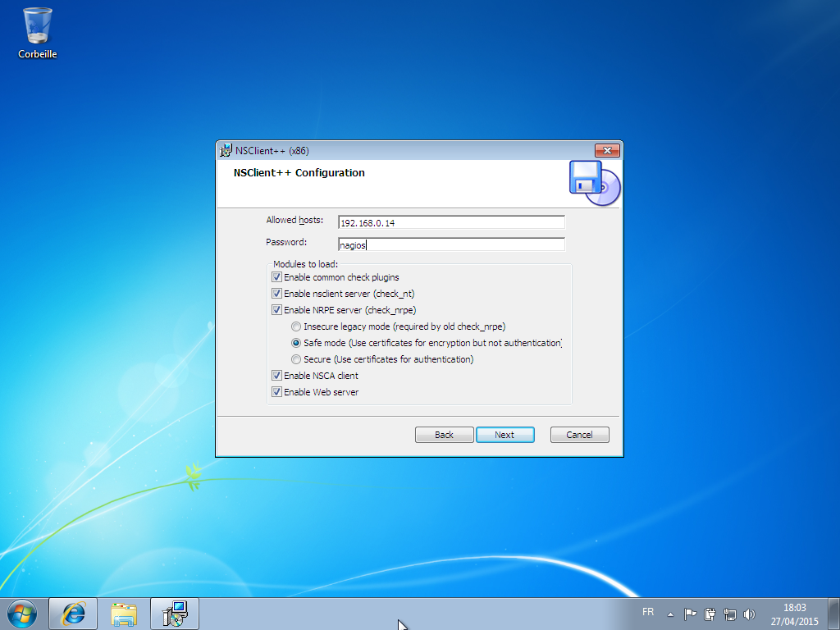Cancel the NSClient++ installation

580,435
